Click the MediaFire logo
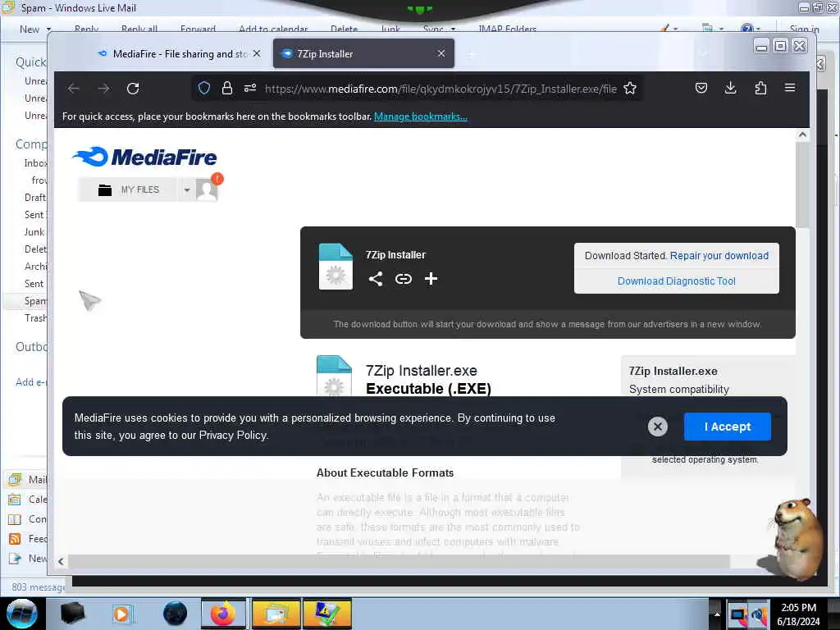 144,157
